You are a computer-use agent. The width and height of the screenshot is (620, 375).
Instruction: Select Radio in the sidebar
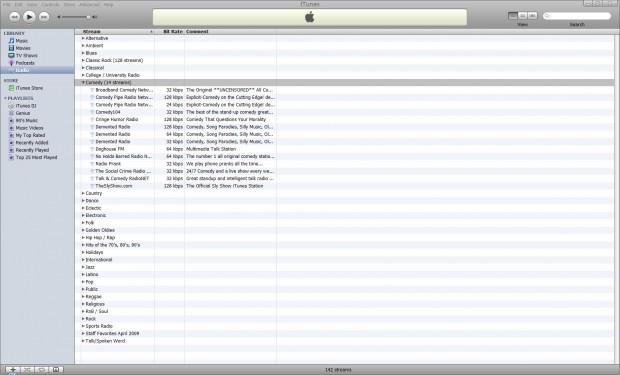(x=37, y=70)
